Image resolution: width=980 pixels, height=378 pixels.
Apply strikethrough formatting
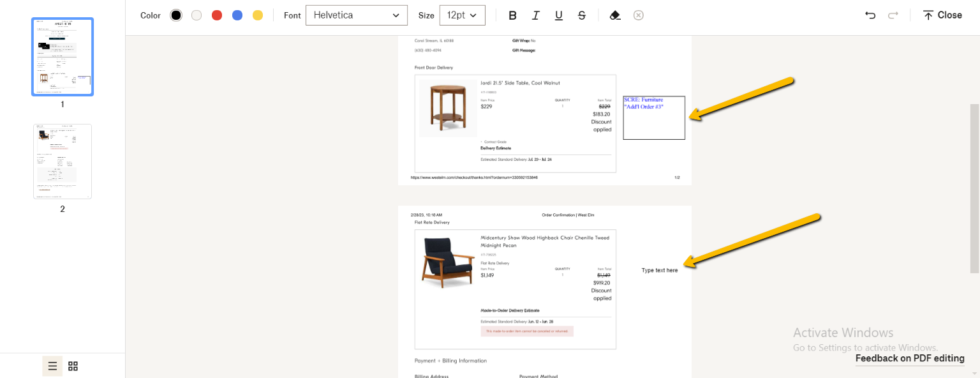[x=582, y=15]
